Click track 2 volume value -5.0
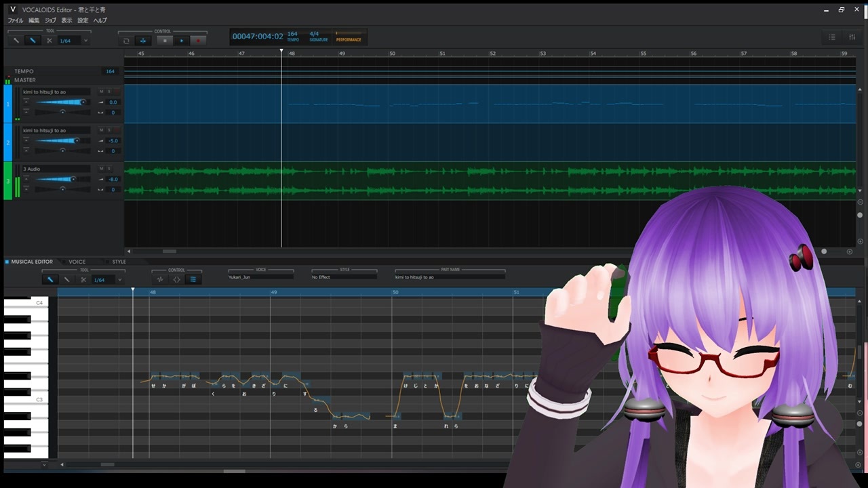Viewport: 868px width, 488px height. 113,141
